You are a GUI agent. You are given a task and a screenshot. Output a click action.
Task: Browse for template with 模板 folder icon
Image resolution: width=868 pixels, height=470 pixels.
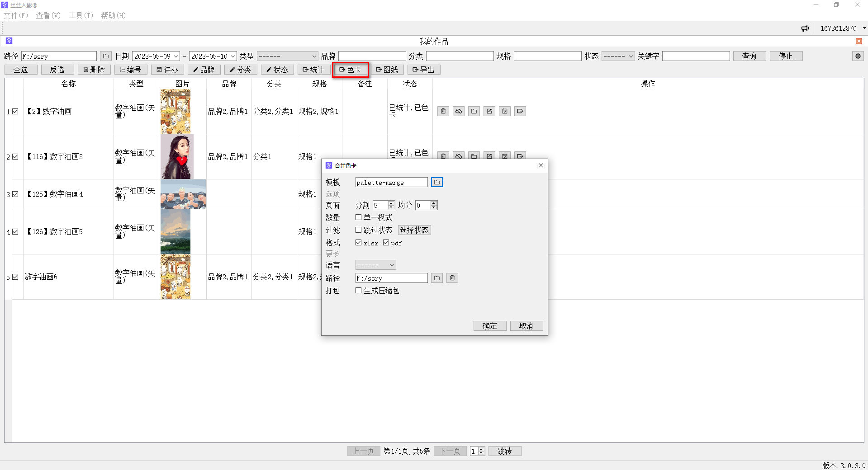pyautogui.click(x=436, y=182)
